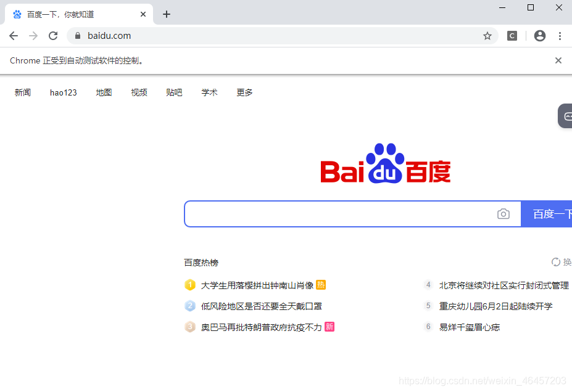Reload the page with the refresh icon
The height and width of the screenshot is (392, 572).
tap(52, 36)
